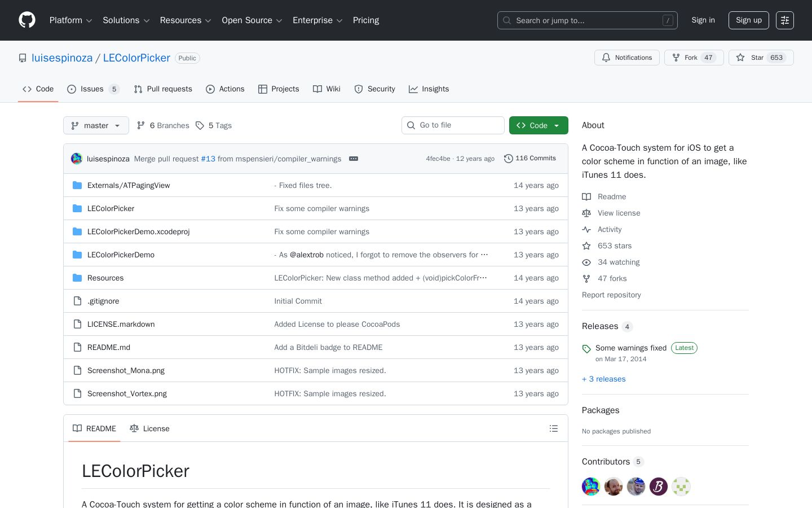Screen dimensions: 812x508
Task: Click the GitHub logo icon
Action: click(x=27, y=20)
